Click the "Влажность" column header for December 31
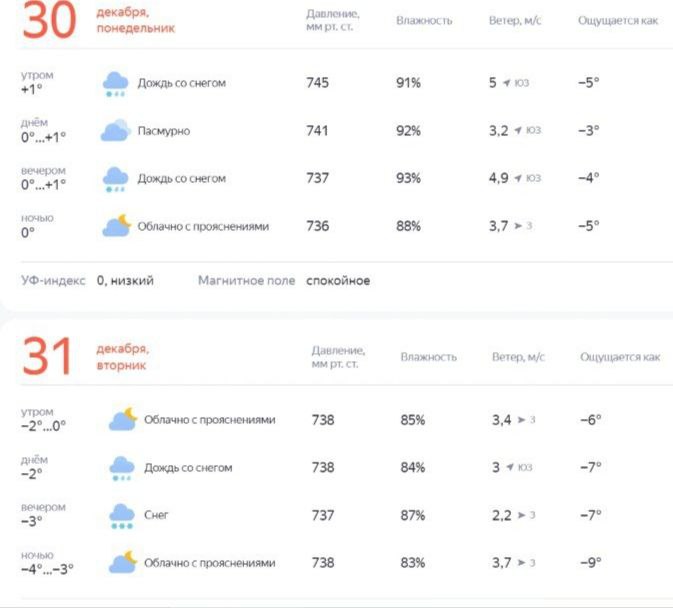Viewport: 673px width, 608px height. pos(428,357)
